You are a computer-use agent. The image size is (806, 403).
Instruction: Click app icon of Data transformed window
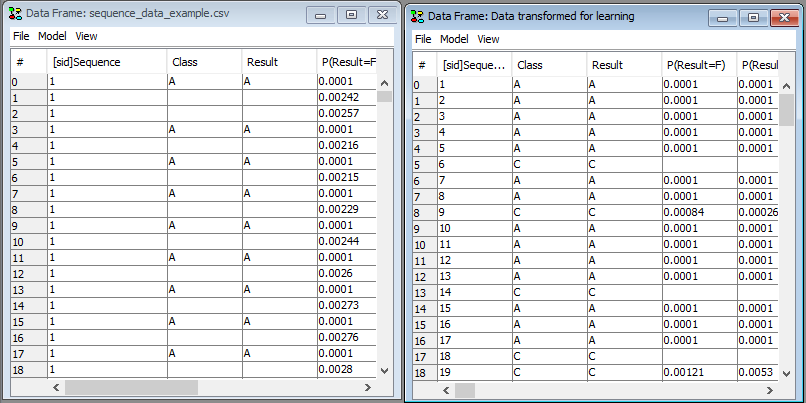pyautogui.click(x=418, y=16)
